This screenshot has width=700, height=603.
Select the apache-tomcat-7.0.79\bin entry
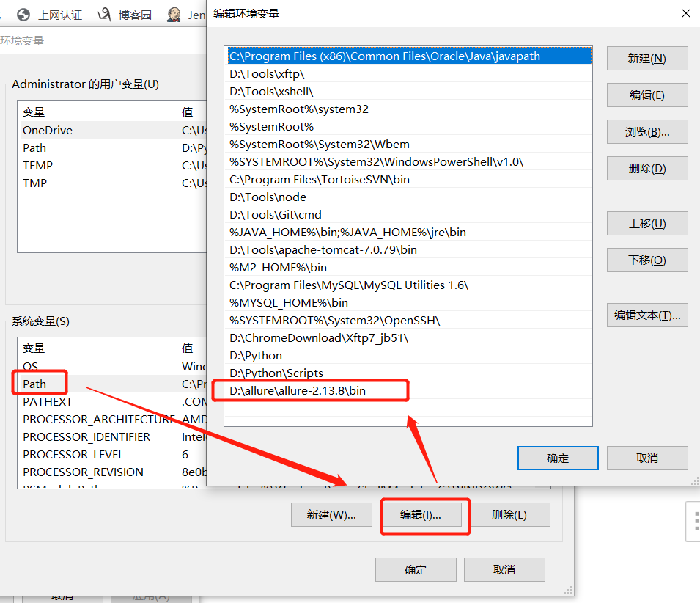click(409, 249)
